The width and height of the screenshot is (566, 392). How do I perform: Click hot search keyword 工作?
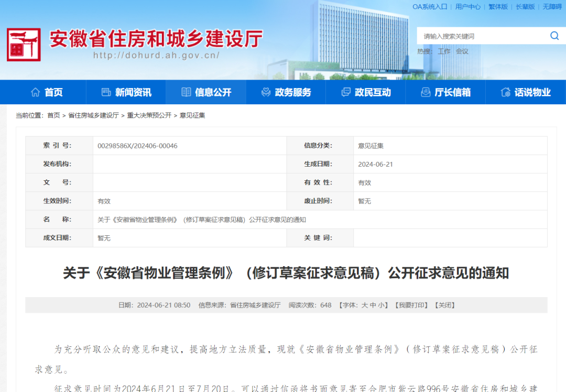(444, 51)
